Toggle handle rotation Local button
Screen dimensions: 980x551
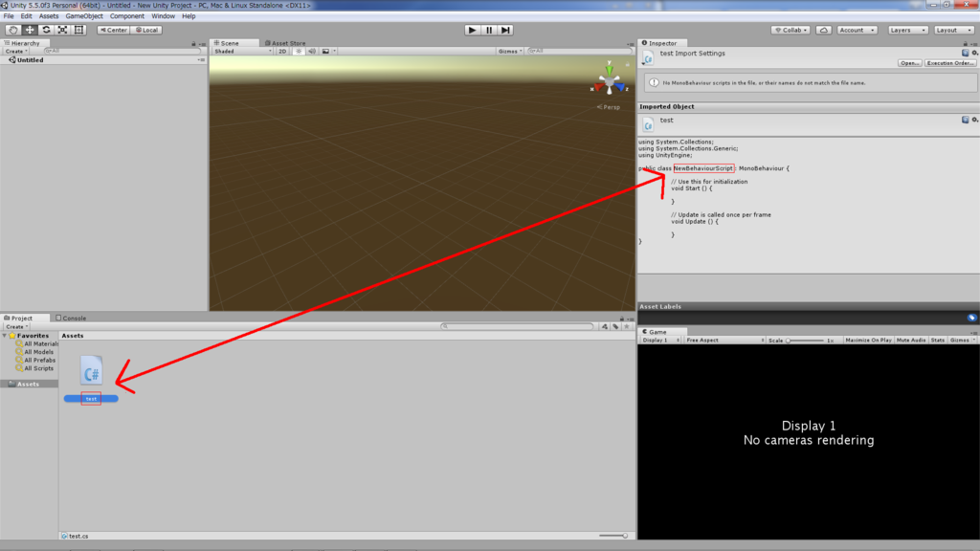(146, 30)
